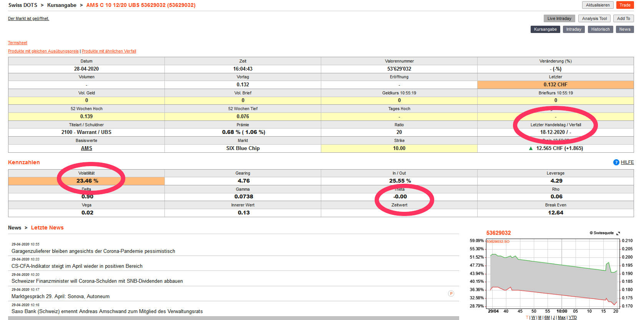
Task: Click the Rho value 0.06
Action: pos(556,196)
